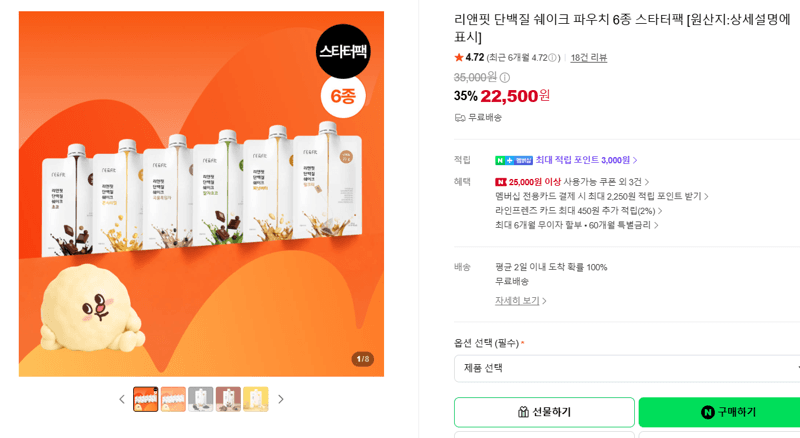
Task: Go to previous thumbnail with left arrow
Action: coord(121,399)
